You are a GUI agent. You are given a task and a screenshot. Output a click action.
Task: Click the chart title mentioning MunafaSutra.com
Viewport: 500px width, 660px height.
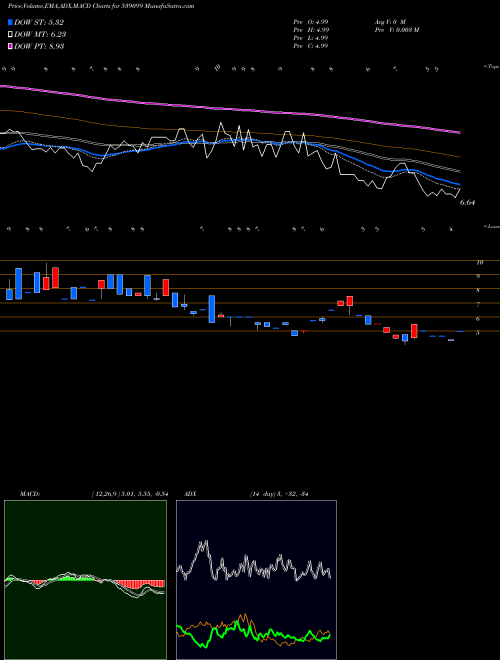pyautogui.click(x=101, y=7)
